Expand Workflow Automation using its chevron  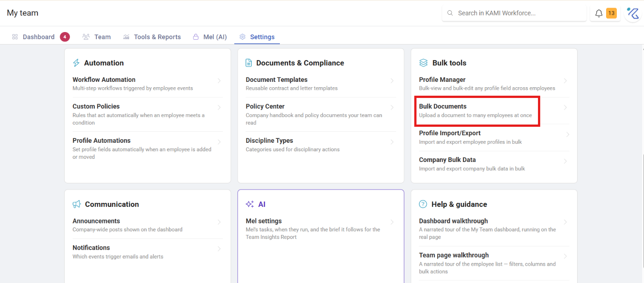pos(219,81)
